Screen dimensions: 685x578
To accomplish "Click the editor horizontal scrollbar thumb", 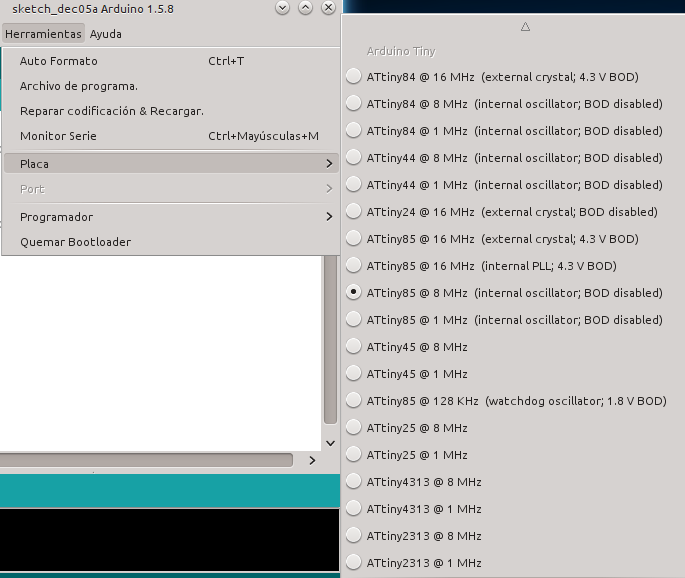I will [x=146, y=460].
